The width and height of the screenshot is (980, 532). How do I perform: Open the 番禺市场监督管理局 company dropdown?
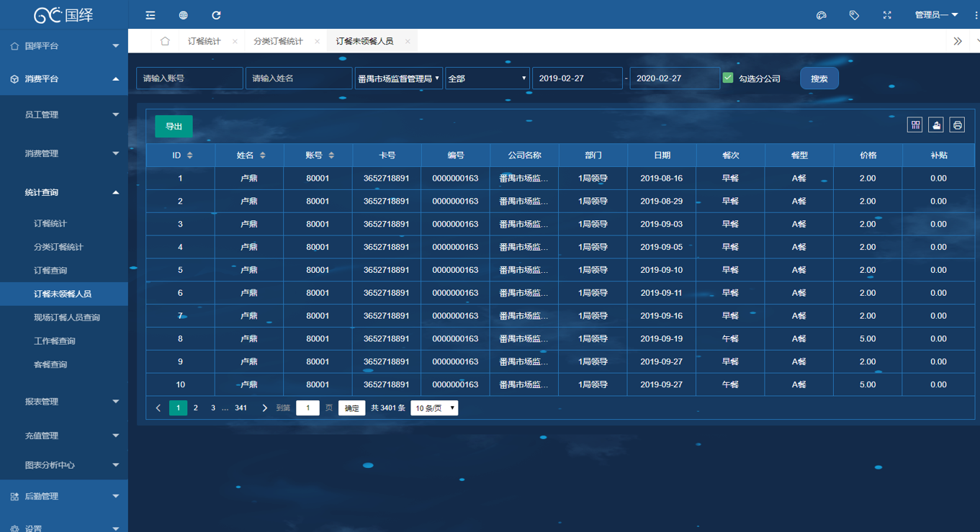coord(398,78)
